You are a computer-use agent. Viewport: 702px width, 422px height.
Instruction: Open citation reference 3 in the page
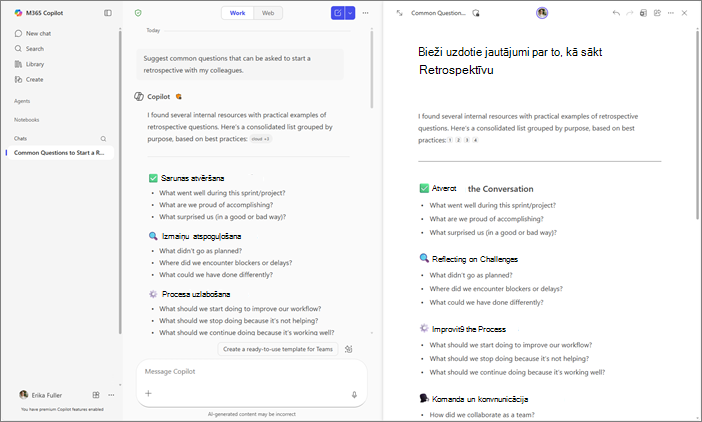click(467, 140)
